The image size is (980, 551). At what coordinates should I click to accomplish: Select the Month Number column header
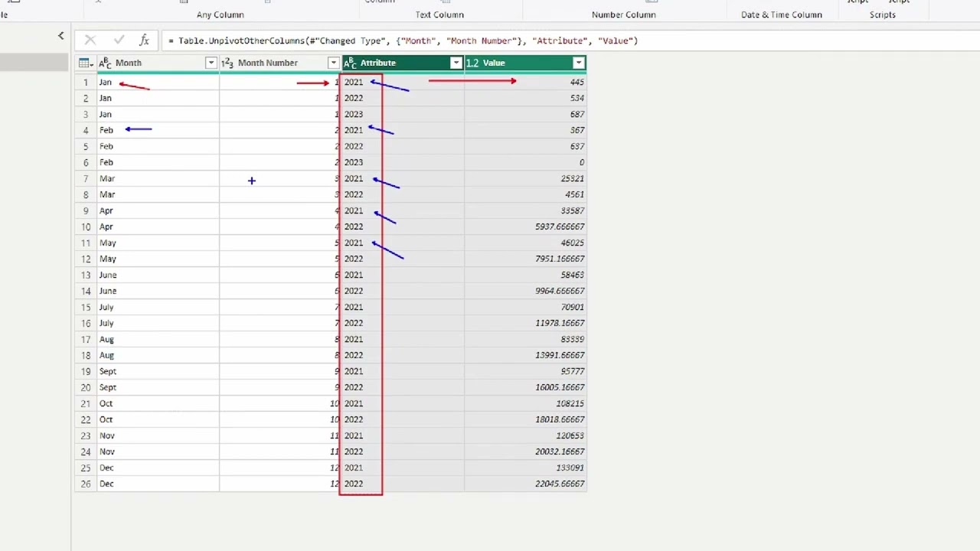coord(280,63)
